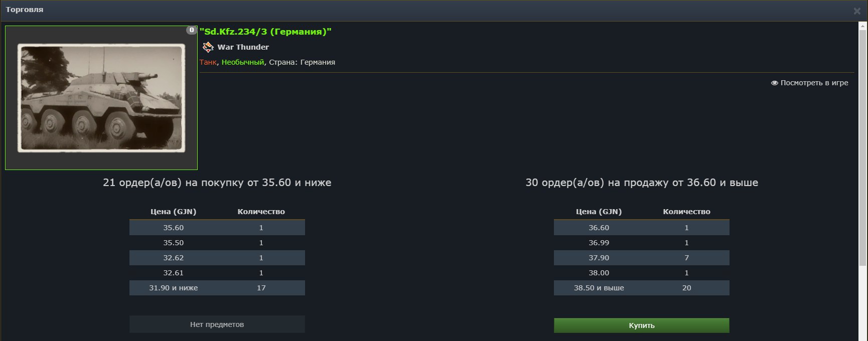Viewport: 868px width, 341px height.
Task: Select the sell order price 36.60
Action: click(599, 228)
